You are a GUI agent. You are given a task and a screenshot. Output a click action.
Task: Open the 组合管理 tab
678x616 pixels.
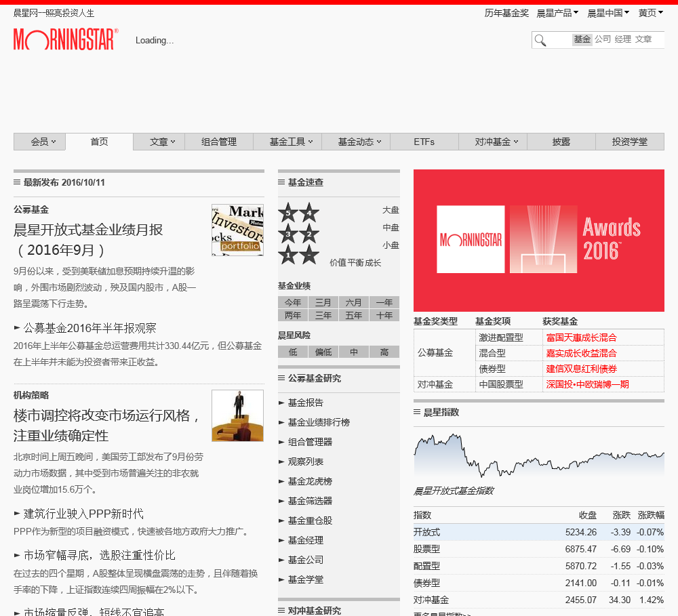219,142
